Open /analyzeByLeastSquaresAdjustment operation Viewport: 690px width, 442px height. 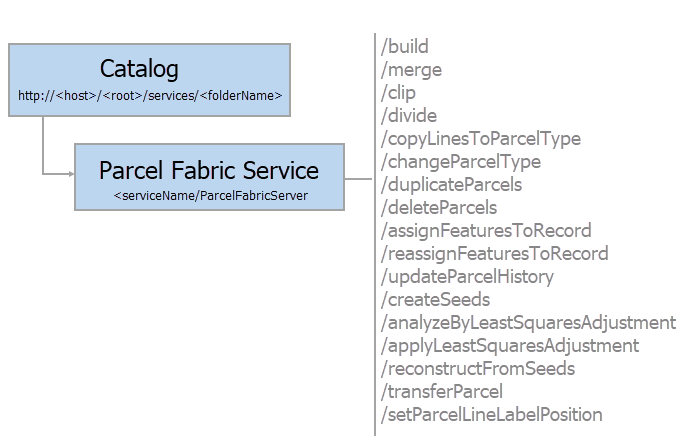click(528, 323)
